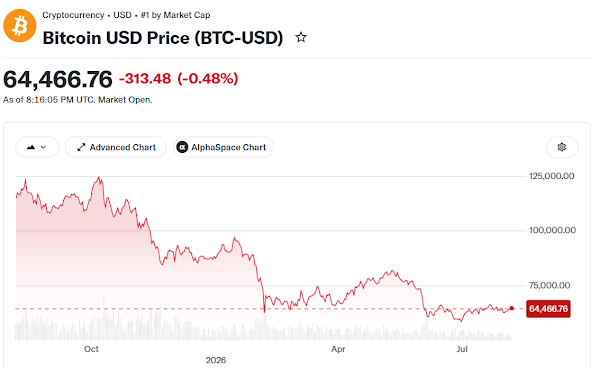Click the Cryptocurrency category label
Image resolution: width=600 pixels, height=376 pixels.
click(73, 15)
